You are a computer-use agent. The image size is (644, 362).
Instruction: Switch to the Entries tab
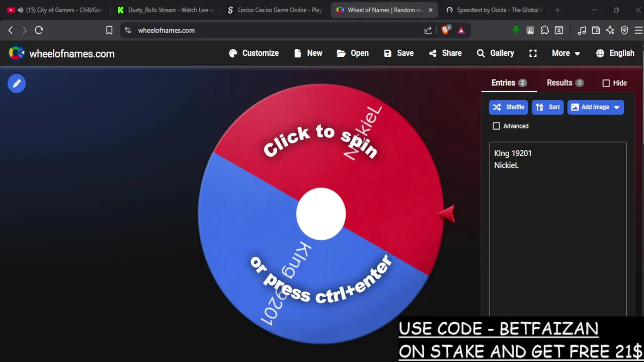click(509, 83)
